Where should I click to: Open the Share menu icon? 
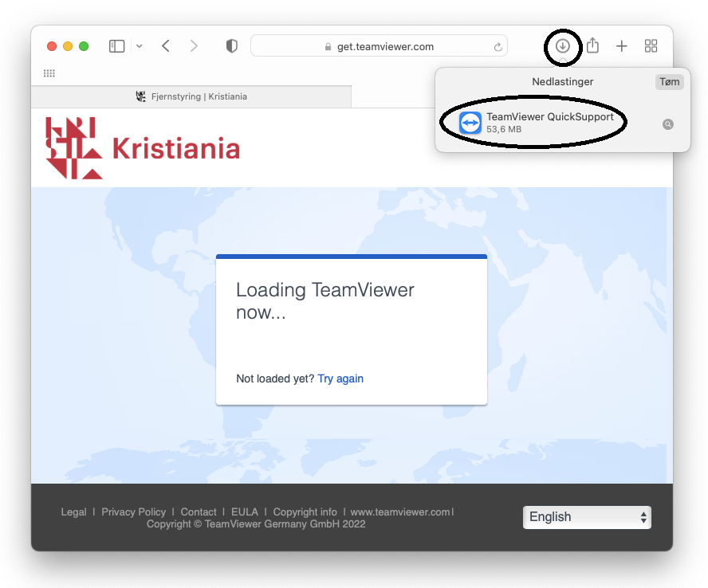pos(593,45)
